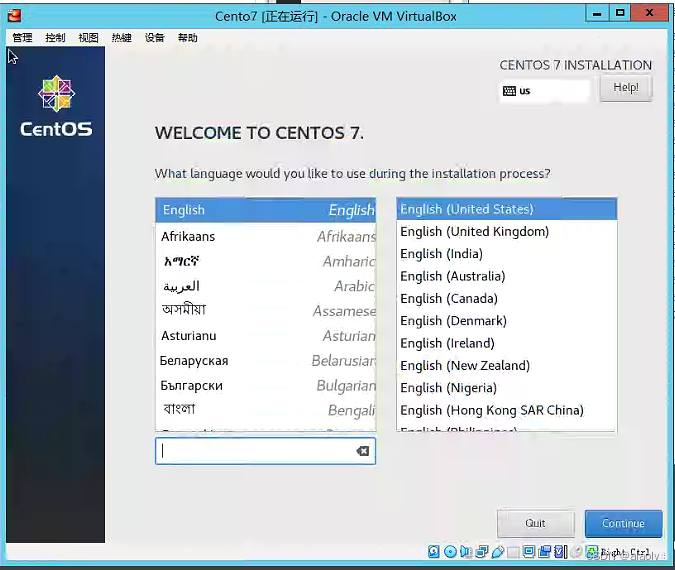Image resolution: width=675 pixels, height=570 pixels.
Task: Open the 帮助 menu
Action: tap(188, 38)
